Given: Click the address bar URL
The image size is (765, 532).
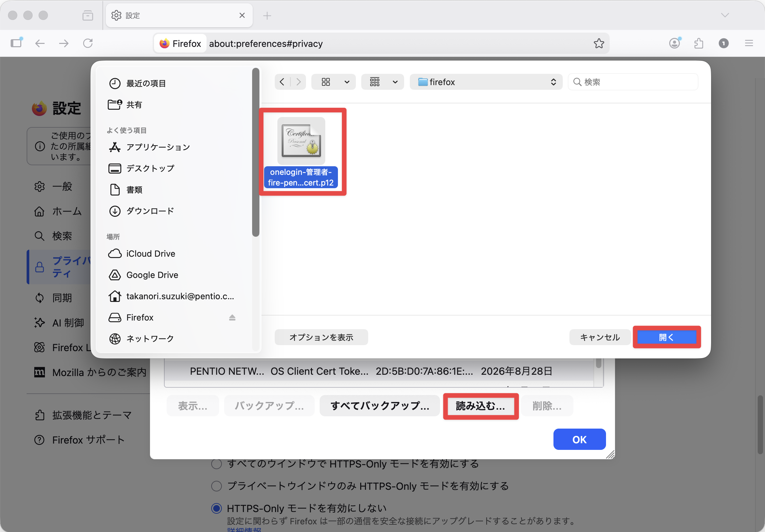Looking at the screenshot, I should click(266, 44).
